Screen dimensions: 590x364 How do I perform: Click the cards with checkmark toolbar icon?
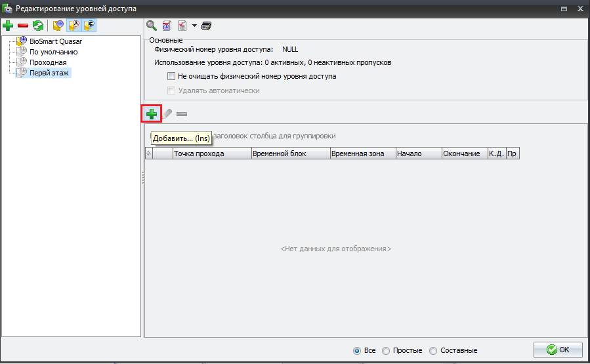point(206,26)
